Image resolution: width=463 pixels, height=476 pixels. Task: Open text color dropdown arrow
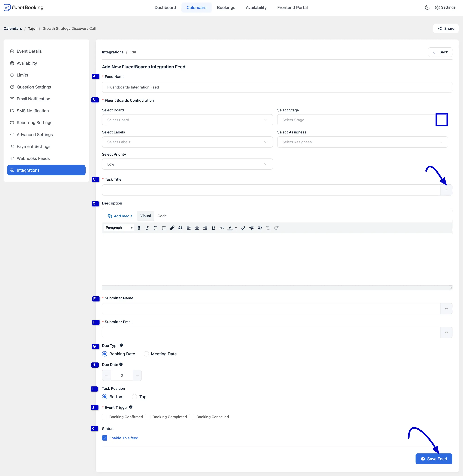pyautogui.click(x=236, y=228)
